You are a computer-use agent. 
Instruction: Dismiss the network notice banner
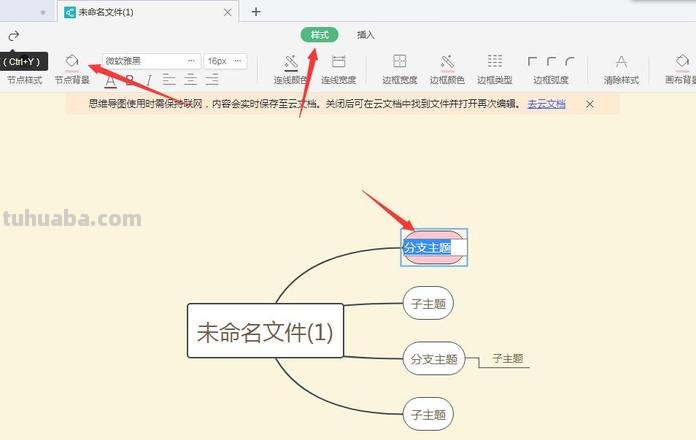589,104
